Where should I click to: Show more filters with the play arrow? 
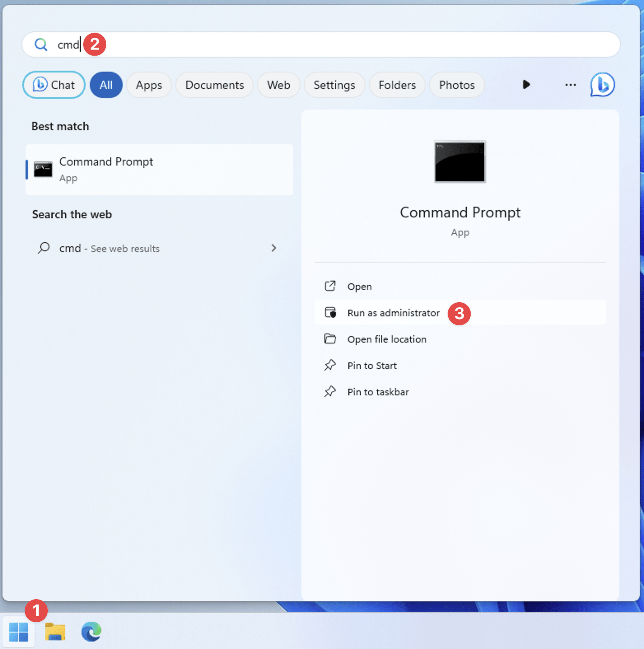tap(526, 85)
